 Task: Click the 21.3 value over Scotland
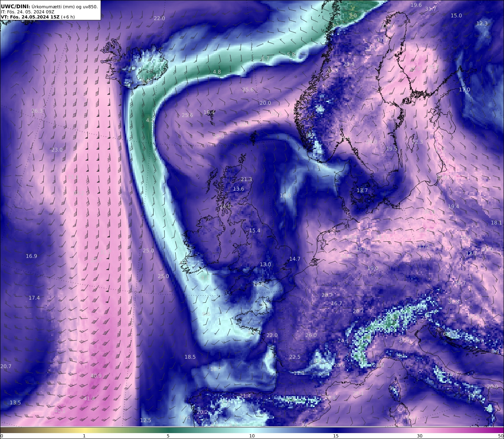(246, 179)
